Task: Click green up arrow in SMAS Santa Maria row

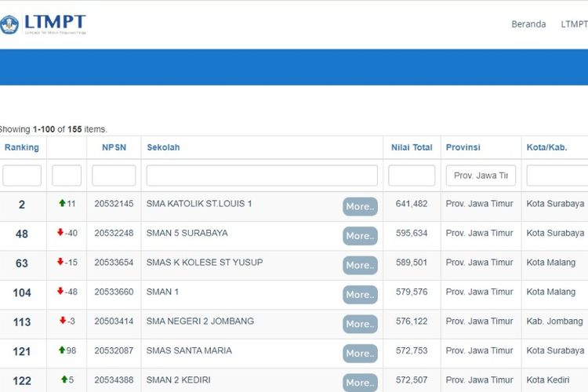Action: (62, 350)
